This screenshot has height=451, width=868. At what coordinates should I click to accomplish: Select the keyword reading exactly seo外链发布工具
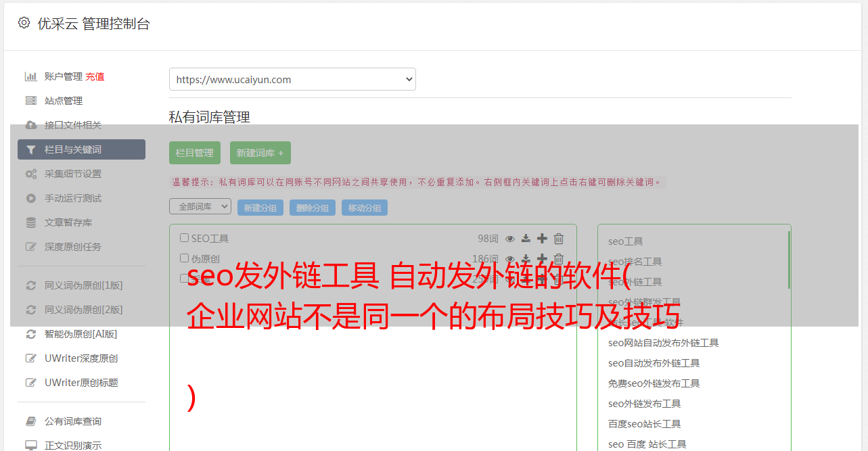645,404
